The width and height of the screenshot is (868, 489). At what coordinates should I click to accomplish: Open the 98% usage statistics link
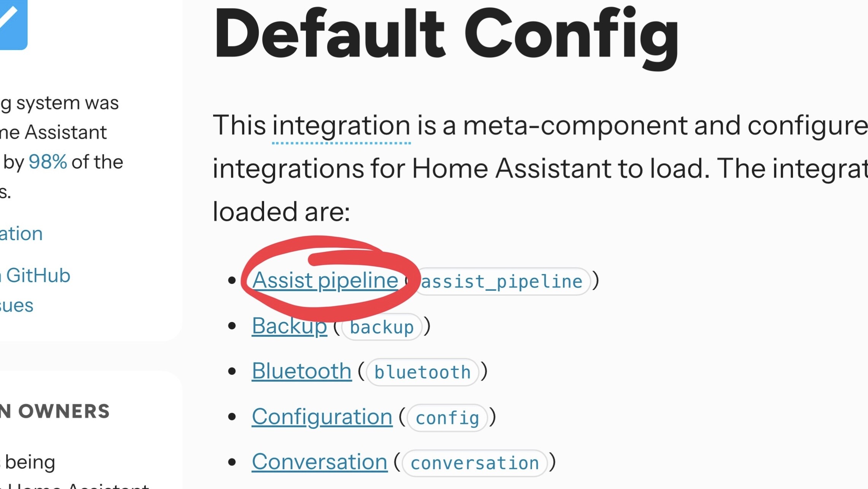(x=48, y=162)
